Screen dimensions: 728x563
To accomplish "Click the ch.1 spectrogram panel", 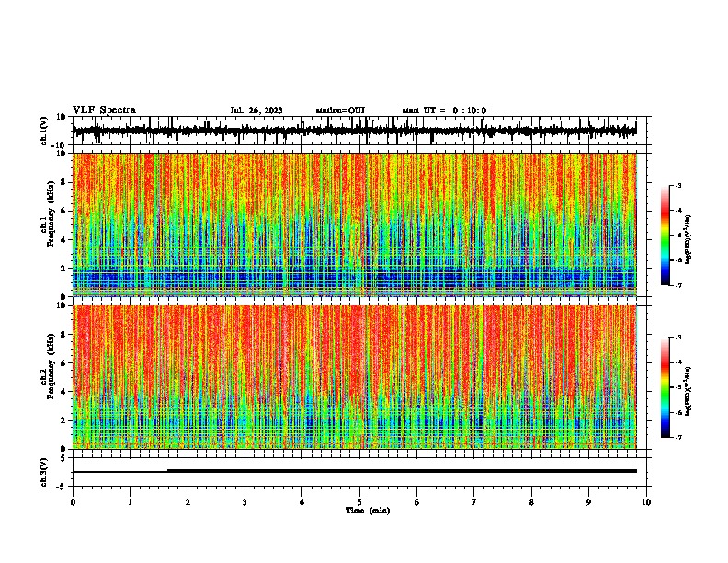I will click(x=354, y=224).
